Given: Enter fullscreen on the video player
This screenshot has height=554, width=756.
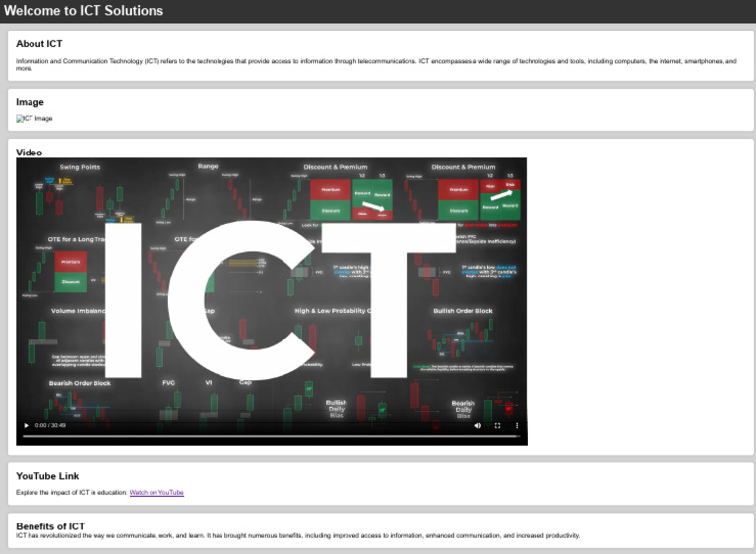Looking at the screenshot, I should coord(497,425).
